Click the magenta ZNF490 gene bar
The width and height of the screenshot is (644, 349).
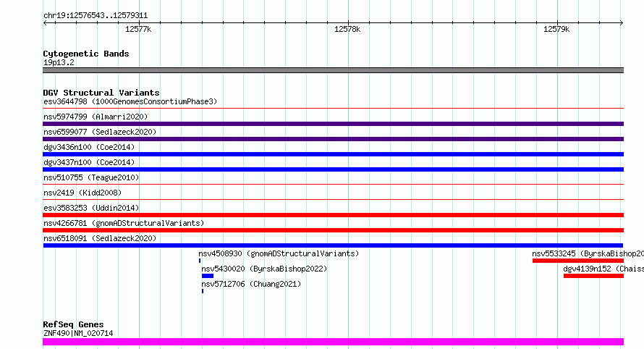point(333,342)
